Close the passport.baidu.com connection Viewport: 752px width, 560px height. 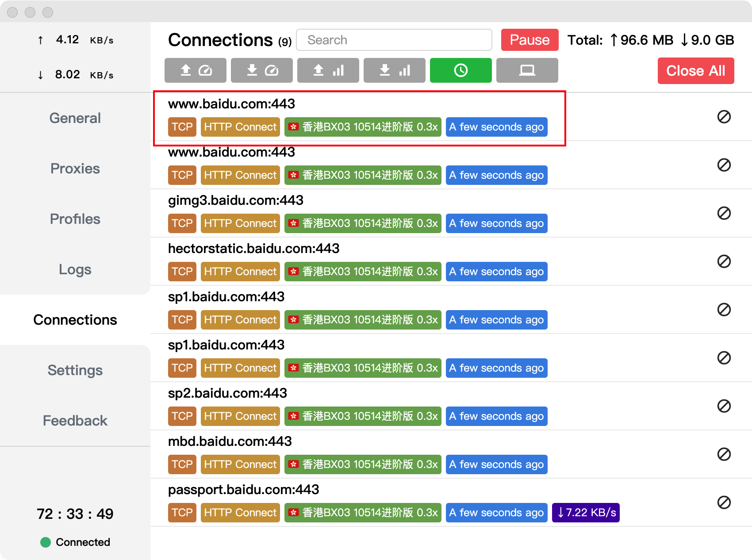724,502
